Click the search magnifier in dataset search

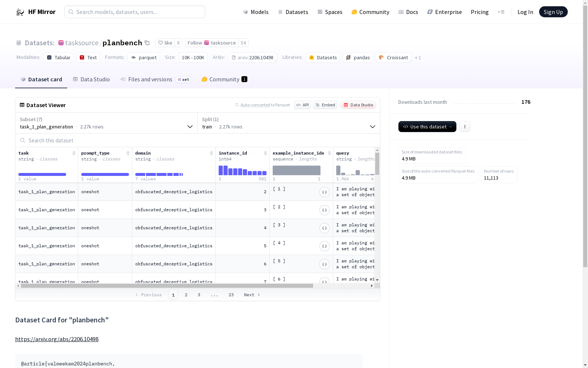tap(23, 140)
